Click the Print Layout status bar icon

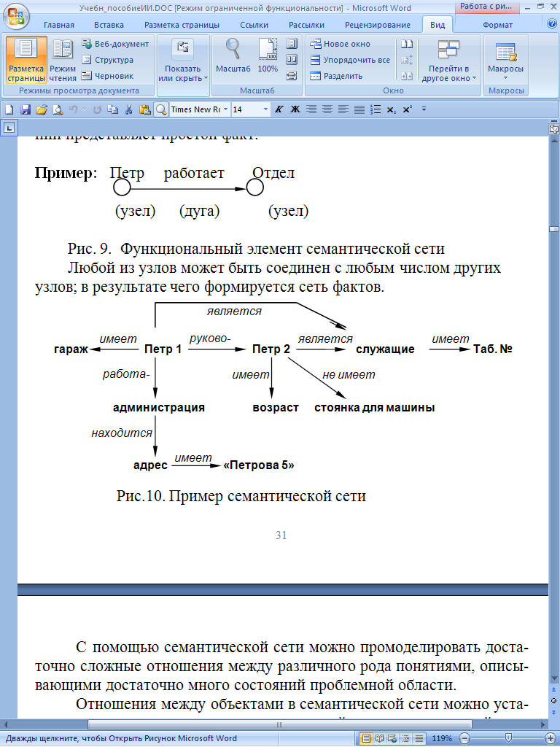click(x=366, y=739)
